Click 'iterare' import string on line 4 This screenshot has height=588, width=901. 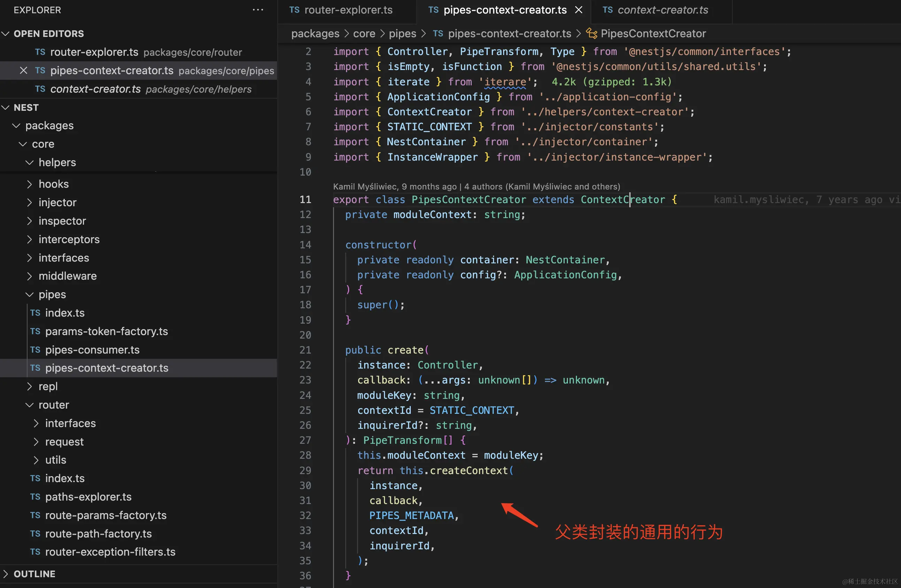[505, 82]
